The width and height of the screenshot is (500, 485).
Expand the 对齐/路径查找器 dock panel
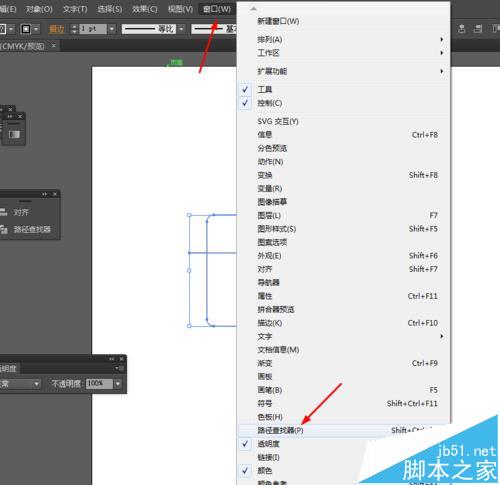pyautogui.click(x=44, y=194)
